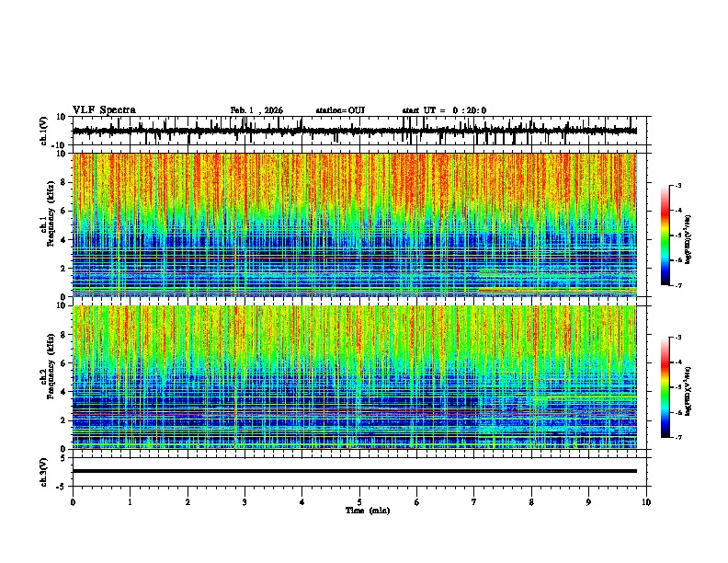Click time axis tick label "6"
The image size is (728, 563).
[x=417, y=502]
